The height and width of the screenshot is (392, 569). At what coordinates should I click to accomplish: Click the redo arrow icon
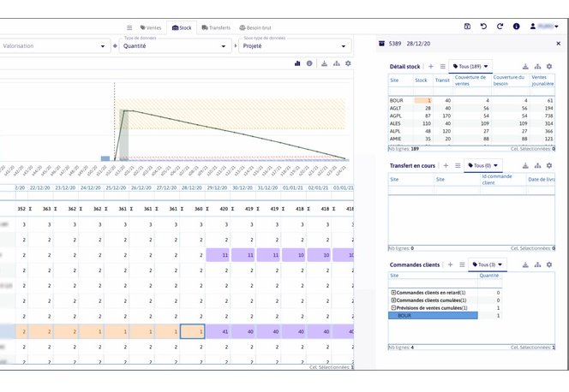(x=500, y=27)
